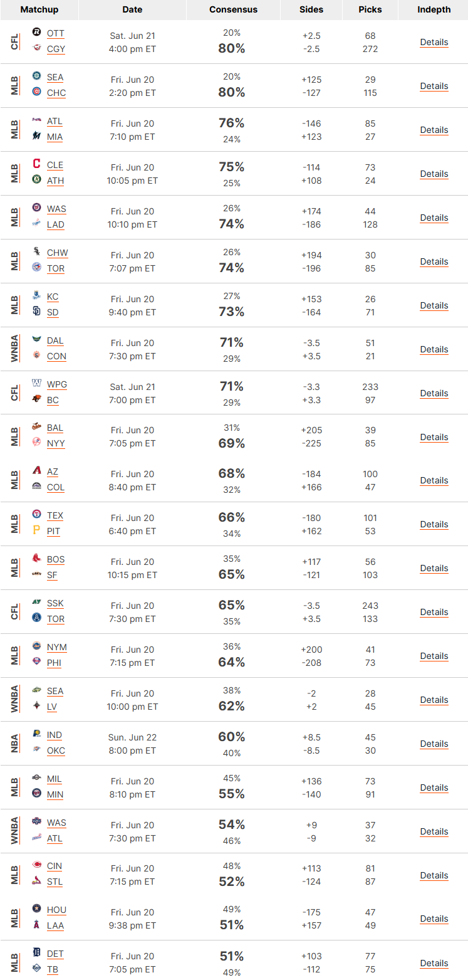Screen dimensions: 468x980
Task: Click the Chicago Cubs logo beside CHC
Action: point(36,92)
